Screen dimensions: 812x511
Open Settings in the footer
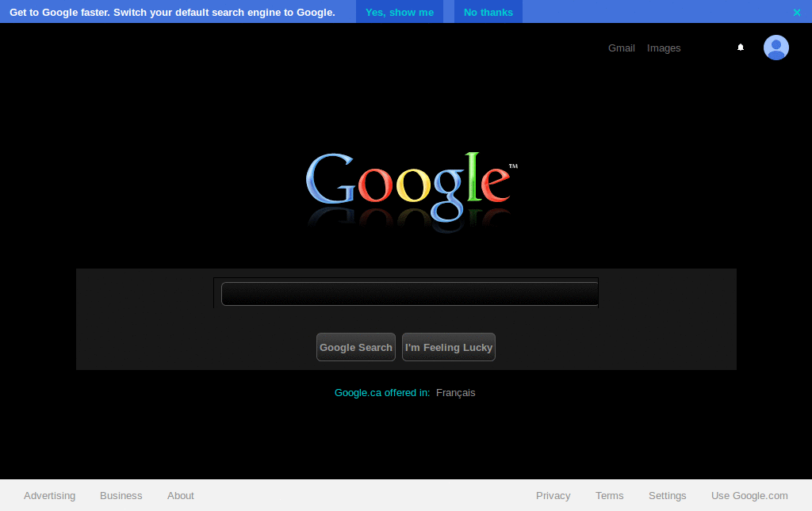click(x=667, y=495)
